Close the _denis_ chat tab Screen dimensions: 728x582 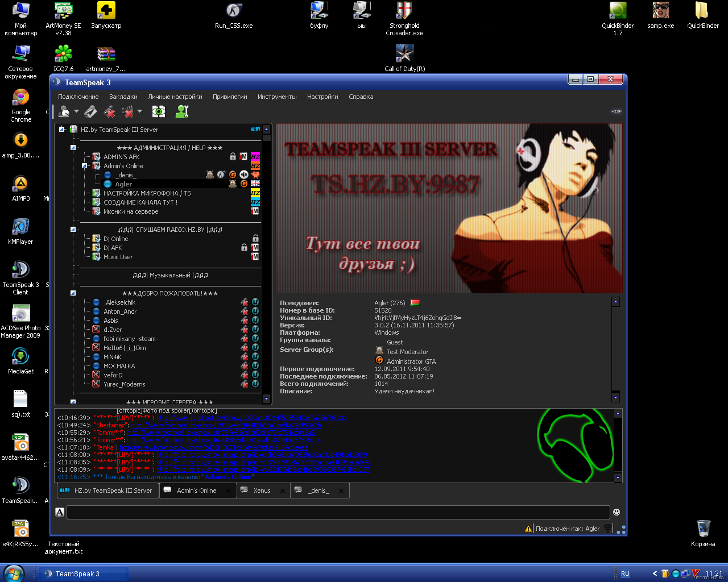pos(341,491)
